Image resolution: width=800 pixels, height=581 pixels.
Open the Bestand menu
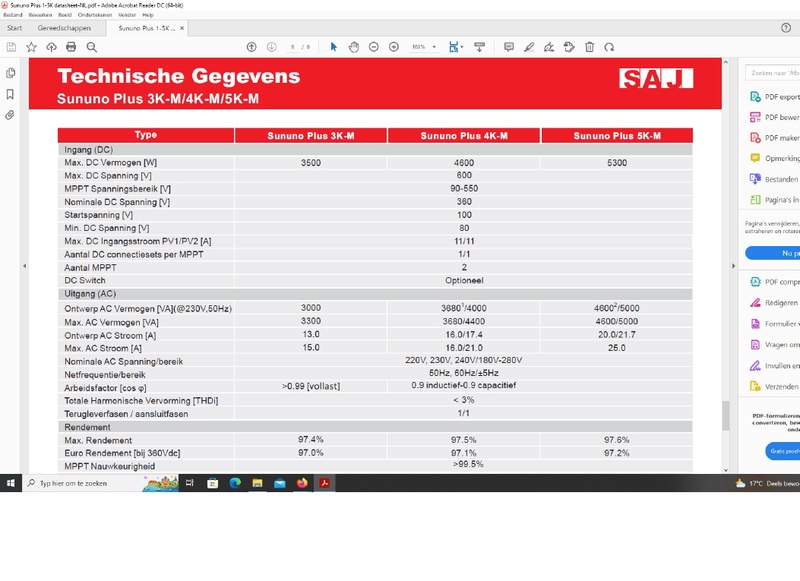[x=13, y=15]
